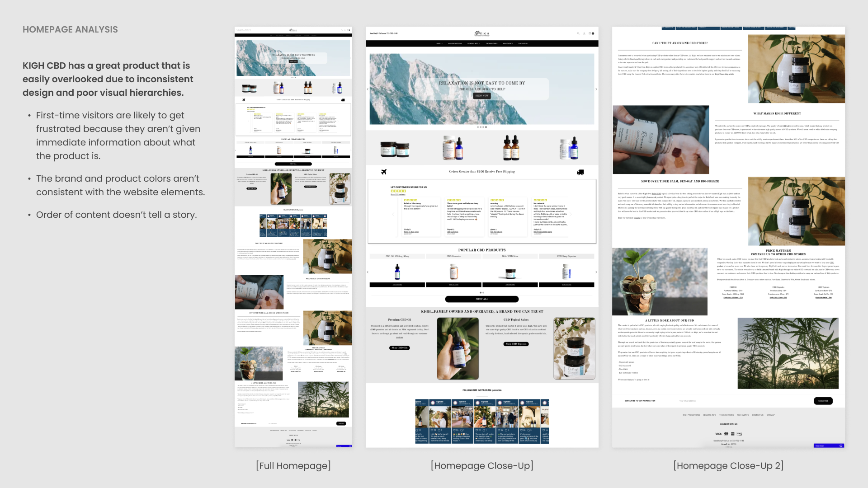Image resolution: width=868 pixels, height=488 pixels.
Task: Click the CBD Capsules comparison column heading
Action: point(778,287)
